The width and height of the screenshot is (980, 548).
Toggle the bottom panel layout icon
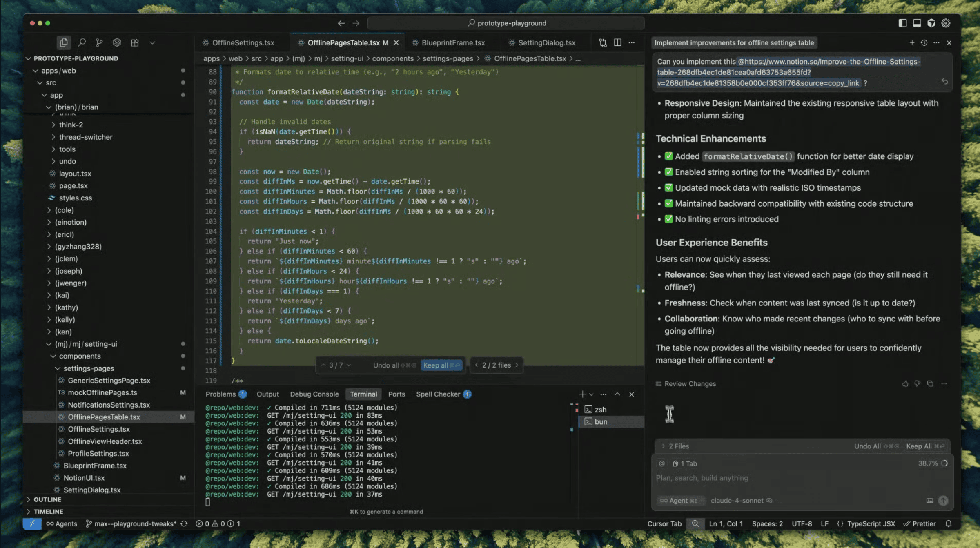(x=917, y=23)
